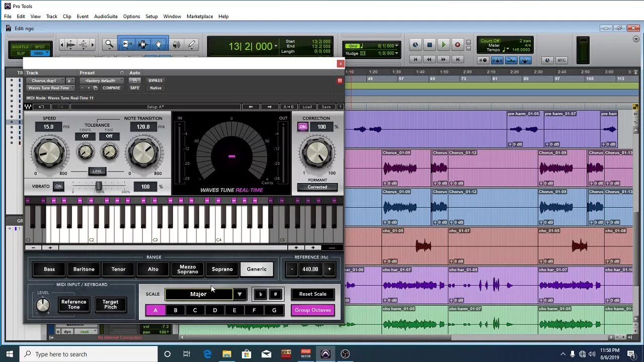The width and height of the screenshot is (644, 362).
Task: Toggle Reference Tone button
Action: pyautogui.click(x=74, y=304)
